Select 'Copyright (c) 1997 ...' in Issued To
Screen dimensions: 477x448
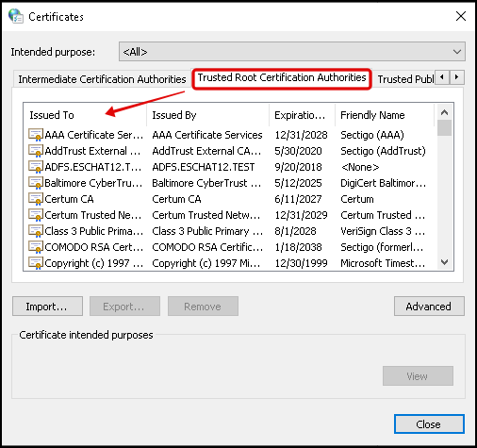pos(93,263)
